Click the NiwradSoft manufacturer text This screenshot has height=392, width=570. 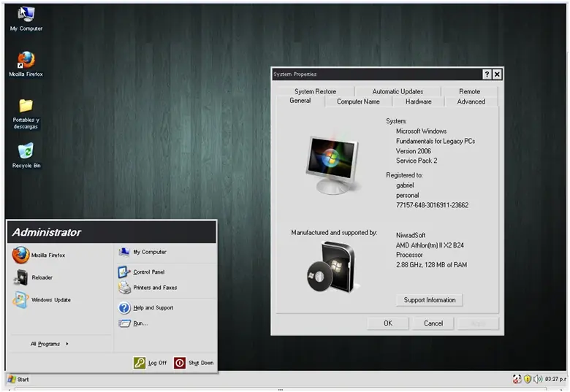(411, 235)
